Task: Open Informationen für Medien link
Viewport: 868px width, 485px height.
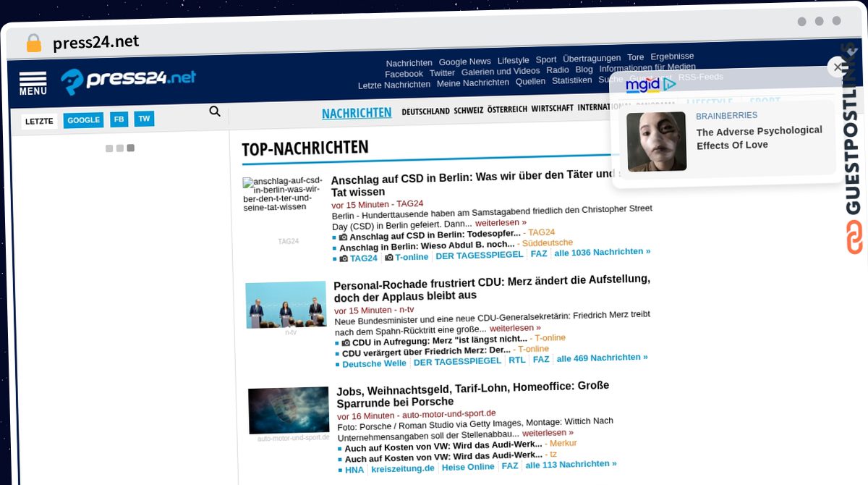Action: pos(647,67)
